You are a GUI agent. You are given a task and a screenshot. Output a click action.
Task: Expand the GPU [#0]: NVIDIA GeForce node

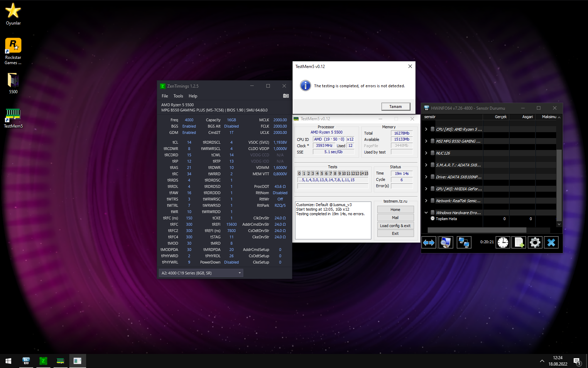coord(426,189)
